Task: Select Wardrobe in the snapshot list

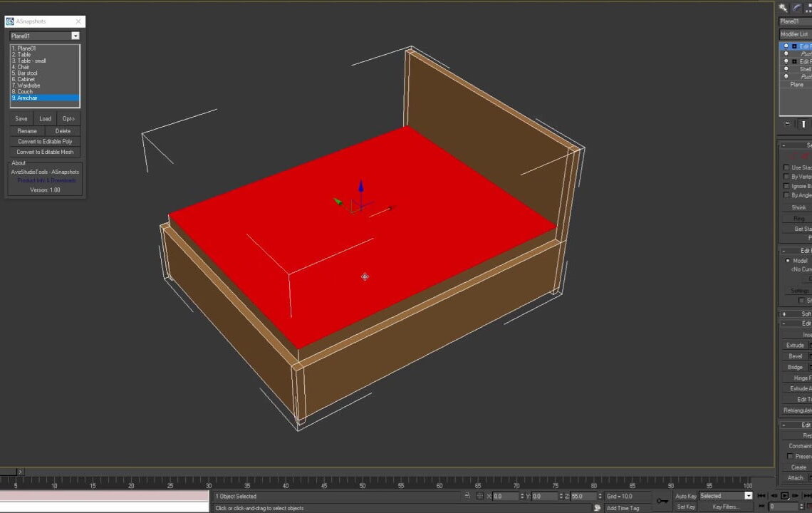Action: point(28,85)
